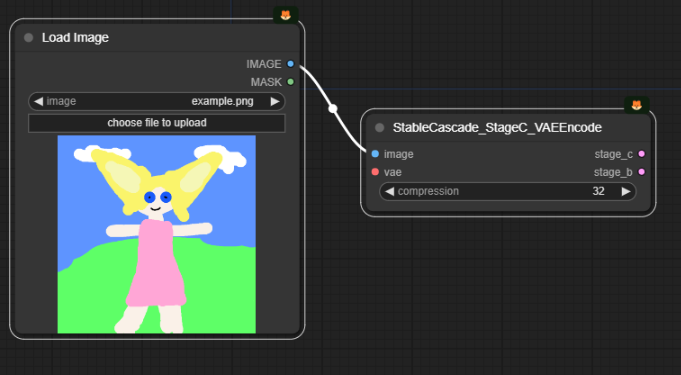Click the compression value 32

tap(598, 192)
